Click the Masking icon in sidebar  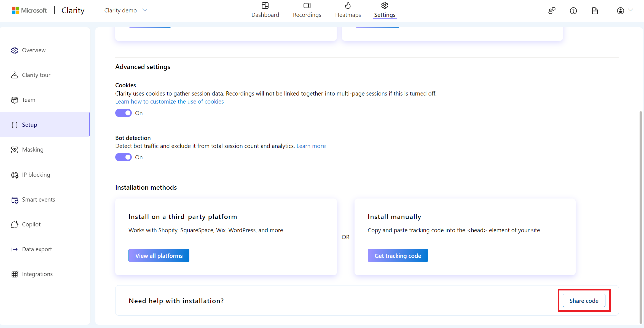point(15,150)
